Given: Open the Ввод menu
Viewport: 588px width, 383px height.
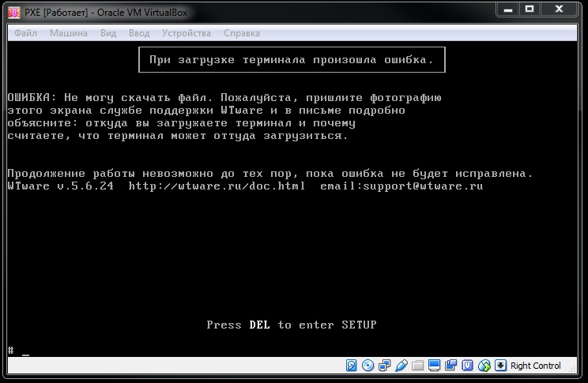Looking at the screenshot, I should tap(138, 33).
